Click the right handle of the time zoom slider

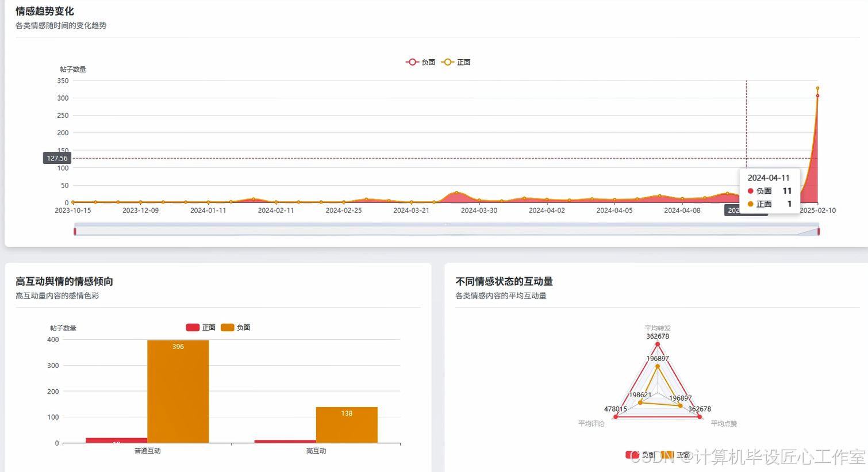(819, 231)
